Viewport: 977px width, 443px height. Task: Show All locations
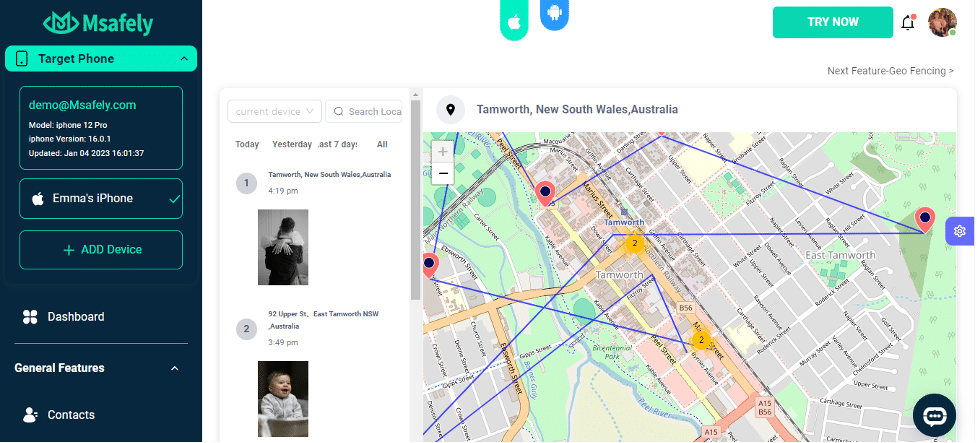click(382, 144)
